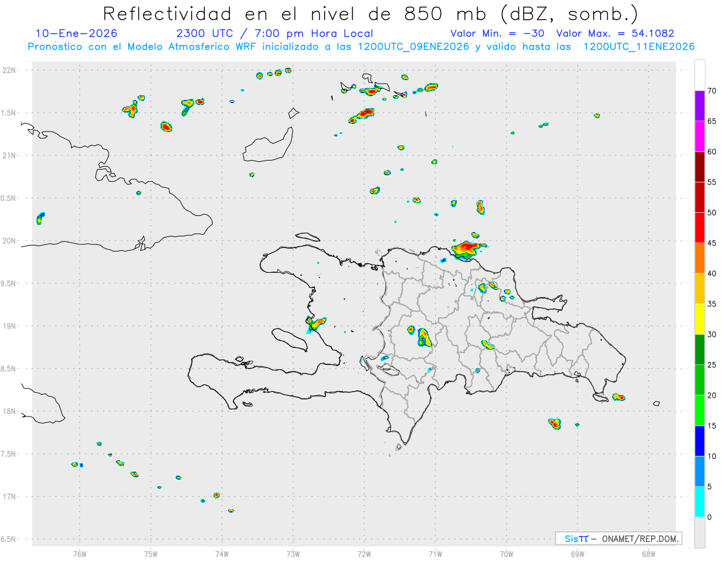
Task: Pick the yellow 30–35 dBZ color band
Action: click(699, 319)
